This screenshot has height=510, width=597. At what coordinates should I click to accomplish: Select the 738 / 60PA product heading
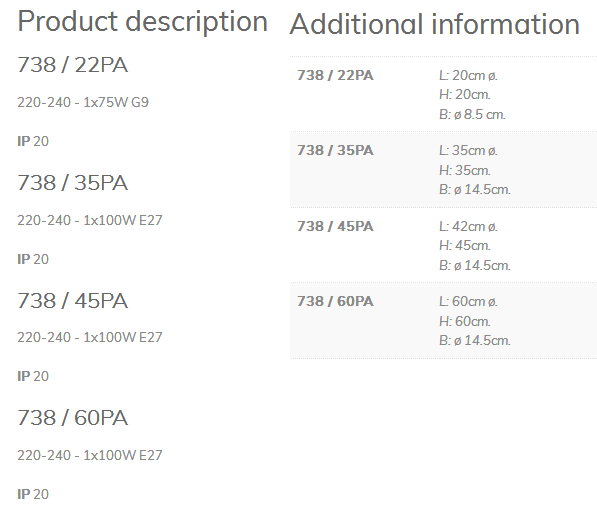pos(72,417)
